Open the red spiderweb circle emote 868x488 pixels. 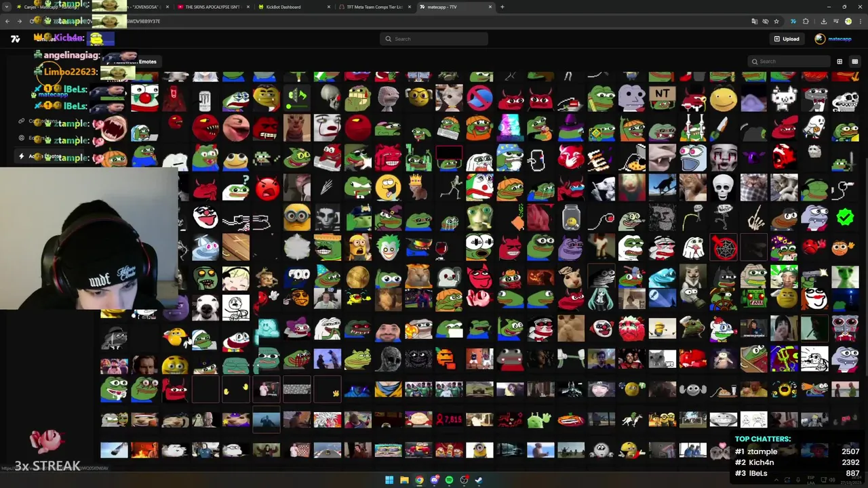click(x=724, y=247)
